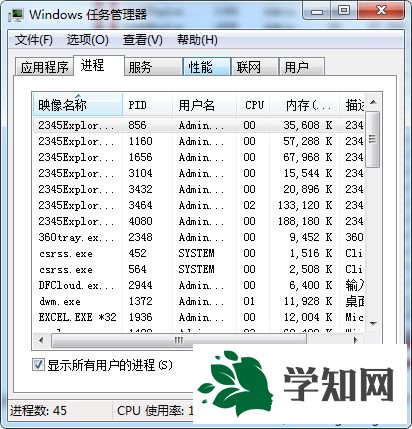Click memory value 188,180 K

(305, 221)
